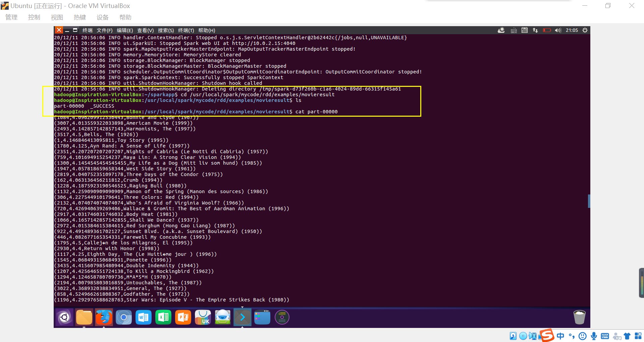The height and width of the screenshot is (342, 644).
Task: Open the 帮助(H) help menu
Action: click(x=207, y=30)
